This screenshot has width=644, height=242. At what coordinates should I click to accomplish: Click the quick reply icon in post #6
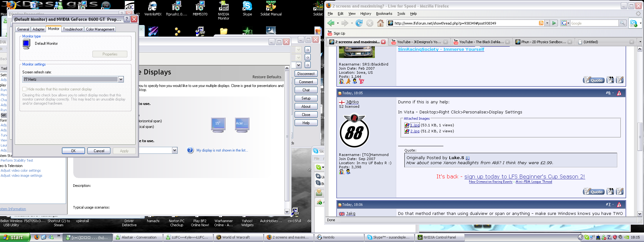click(620, 191)
